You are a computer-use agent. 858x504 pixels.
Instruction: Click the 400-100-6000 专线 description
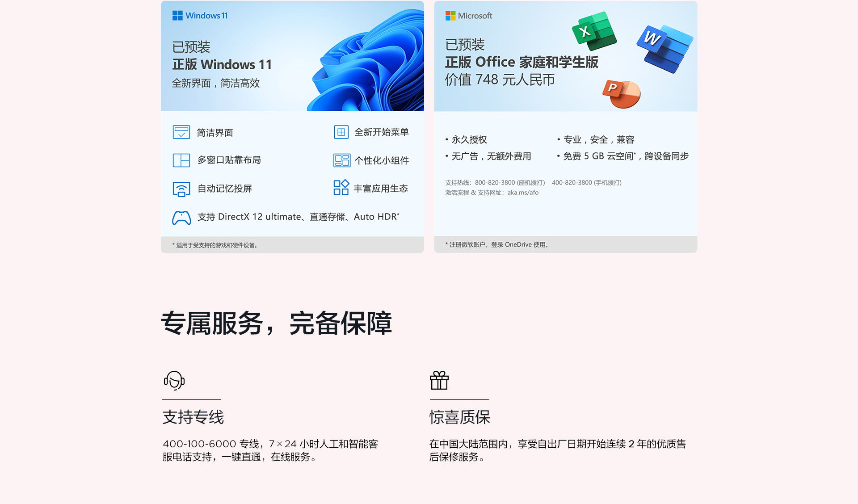click(x=270, y=450)
